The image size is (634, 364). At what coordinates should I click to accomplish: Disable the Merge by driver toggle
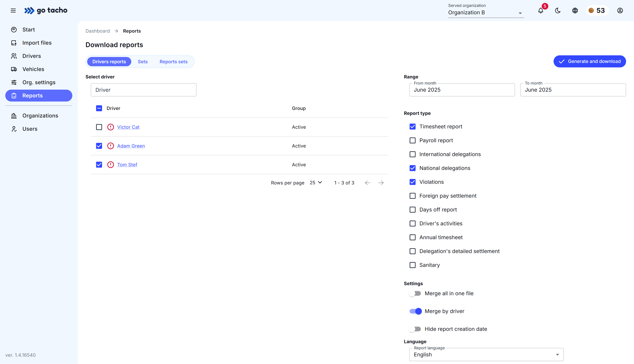pyautogui.click(x=415, y=311)
